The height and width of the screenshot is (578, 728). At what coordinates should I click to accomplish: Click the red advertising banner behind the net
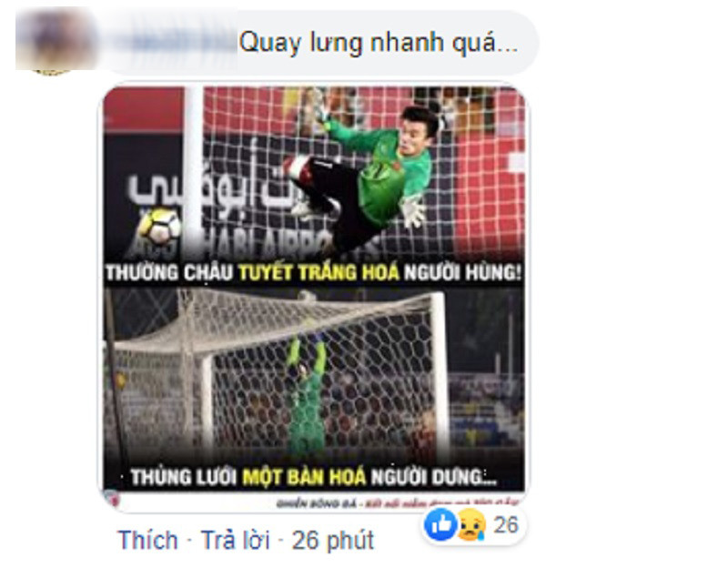click(x=144, y=109)
